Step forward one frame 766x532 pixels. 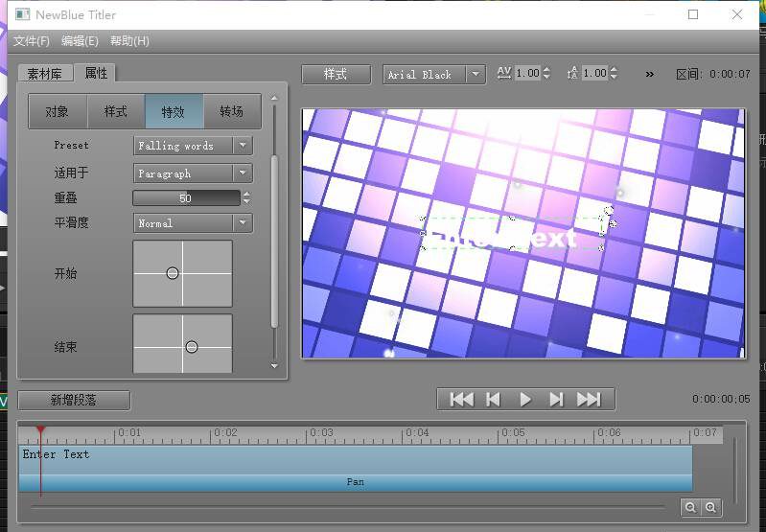556,400
